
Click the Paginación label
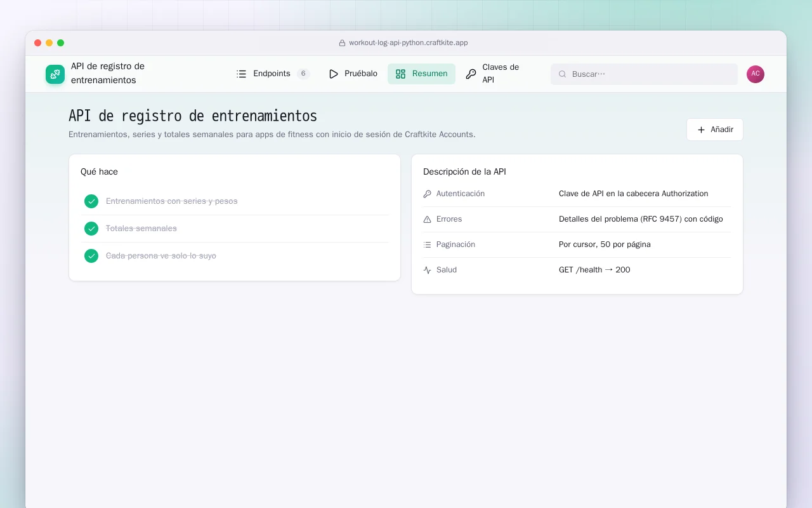click(x=455, y=244)
